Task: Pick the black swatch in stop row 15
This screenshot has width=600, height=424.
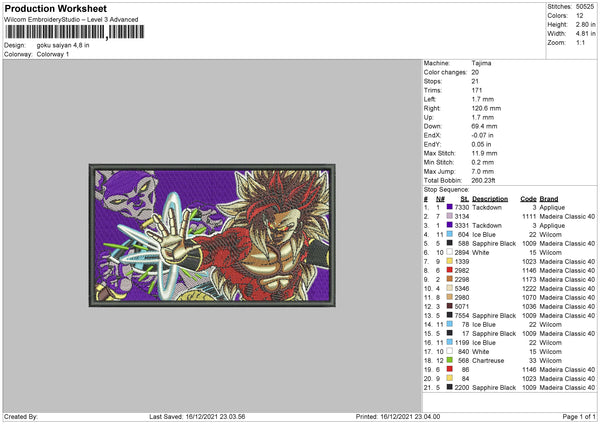Action: tap(450, 333)
